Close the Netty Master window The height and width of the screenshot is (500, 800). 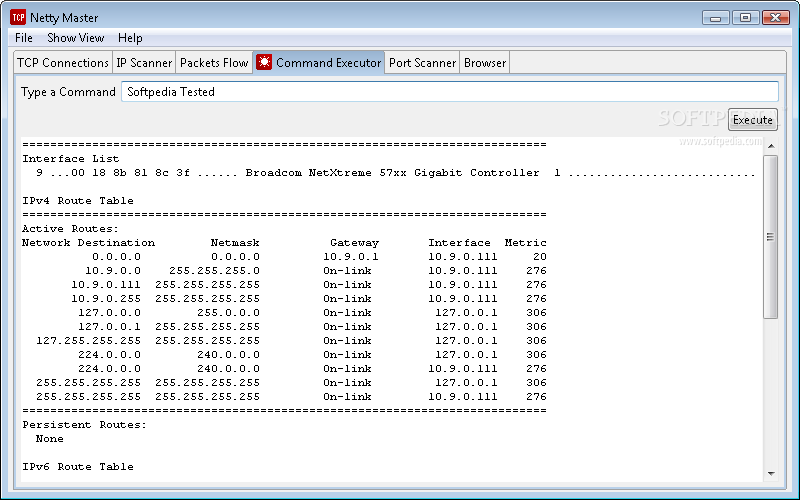(776, 18)
